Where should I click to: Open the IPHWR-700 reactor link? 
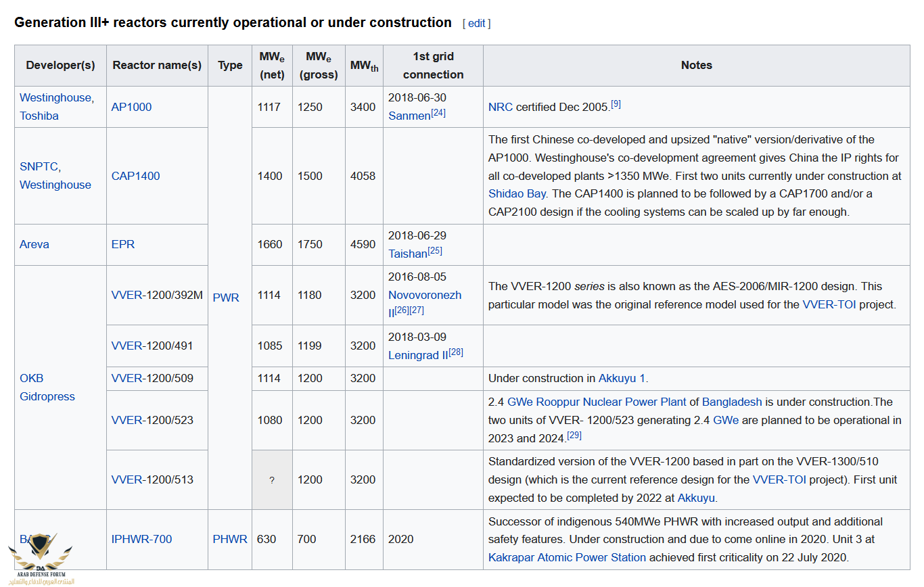[x=141, y=539]
